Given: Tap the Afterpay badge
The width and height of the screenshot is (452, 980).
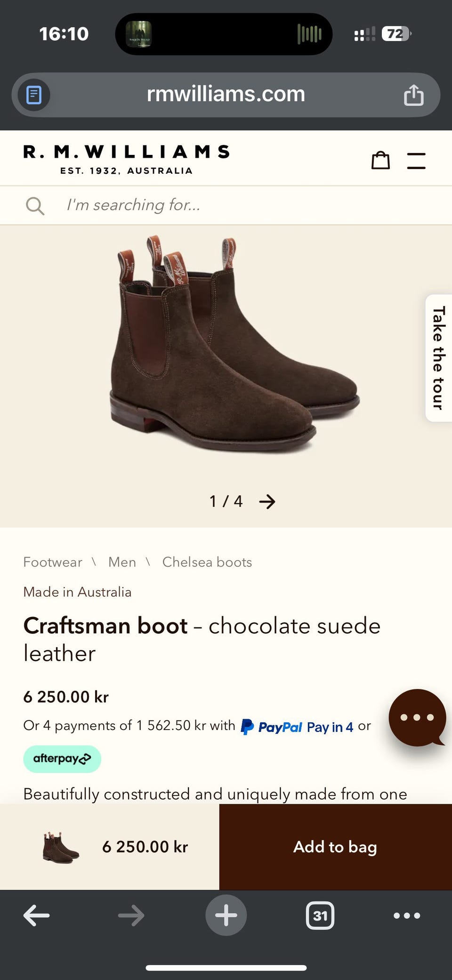Looking at the screenshot, I should point(62,759).
